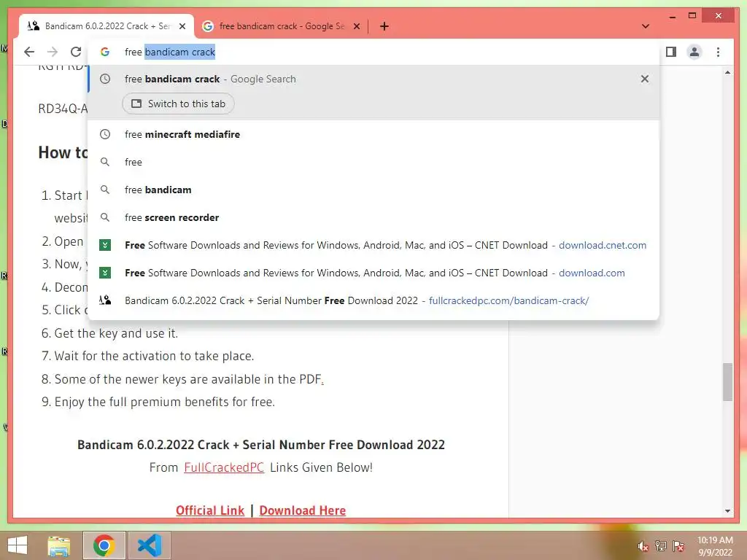Open CNET Download suggestion at download.cnet.com
The image size is (747, 560).
pos(374,245)
